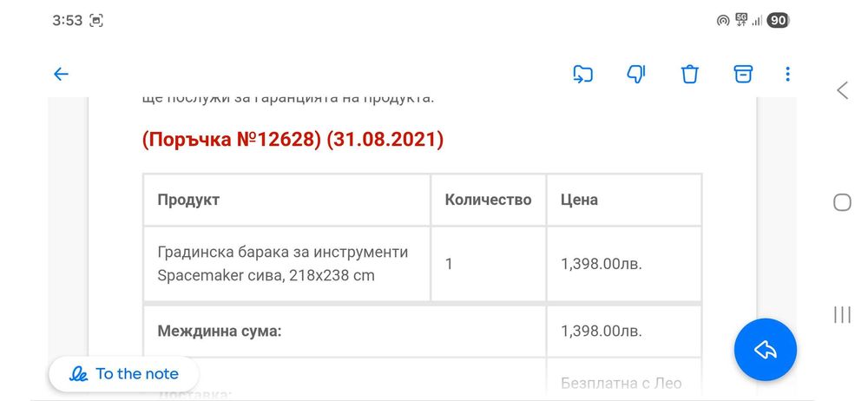Go back using the left arrow
868x401 pixels.
coord(61,75)
